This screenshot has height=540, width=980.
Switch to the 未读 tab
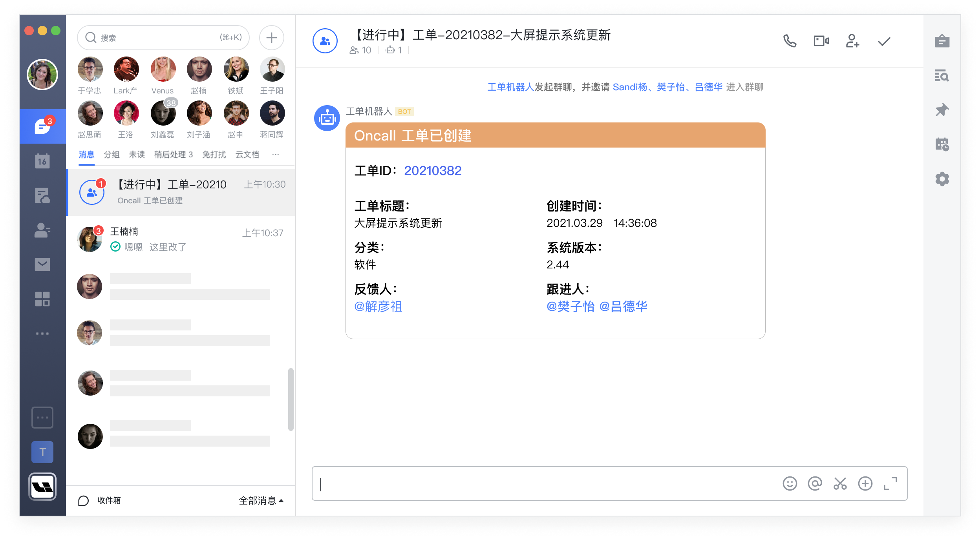[x=137, y=155]
